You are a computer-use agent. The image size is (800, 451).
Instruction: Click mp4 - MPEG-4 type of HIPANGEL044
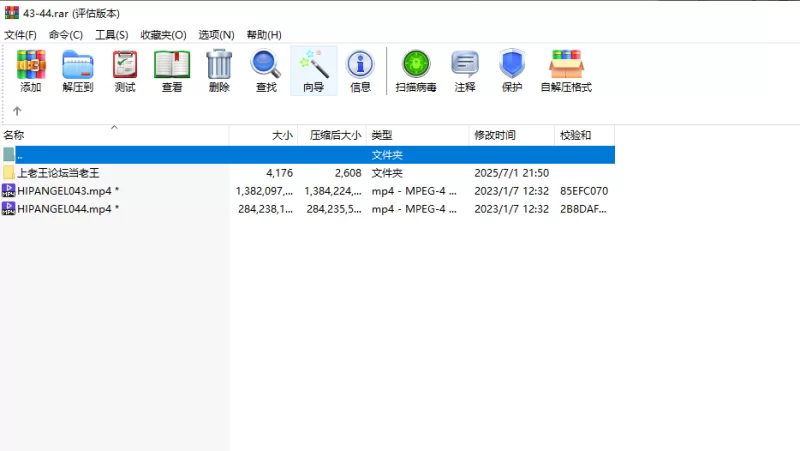pos(414,209)
